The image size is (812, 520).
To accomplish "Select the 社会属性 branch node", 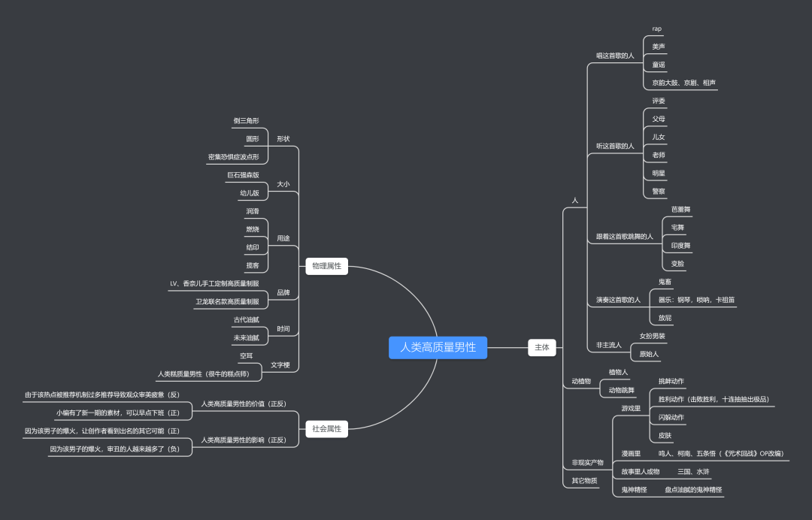I will point(327,429).
